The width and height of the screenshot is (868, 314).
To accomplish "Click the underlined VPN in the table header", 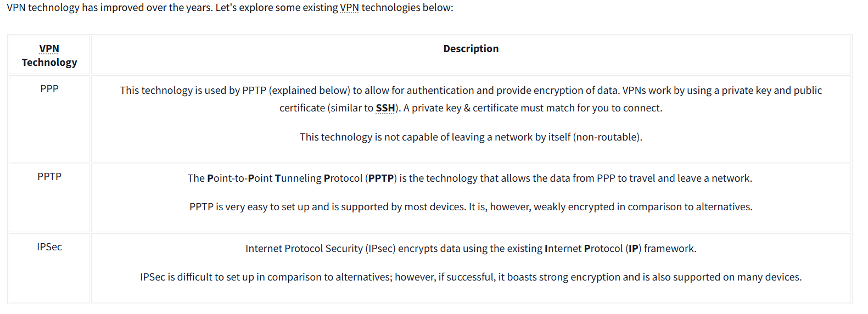I will (x=49, y=49).
